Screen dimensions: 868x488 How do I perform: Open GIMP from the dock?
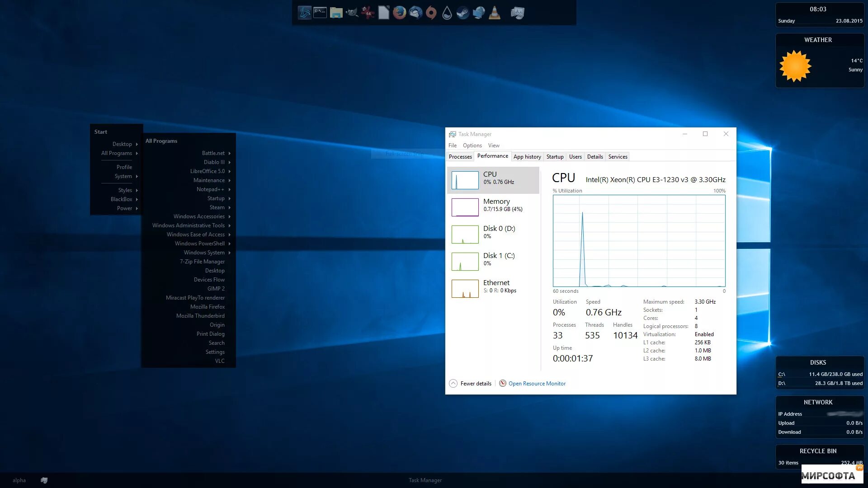click(x=352, y=13)
